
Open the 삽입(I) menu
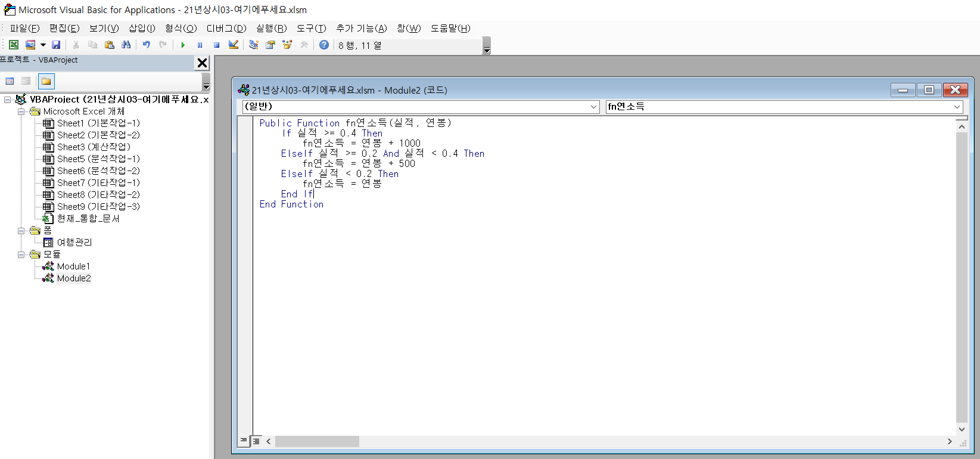(142, 28)
